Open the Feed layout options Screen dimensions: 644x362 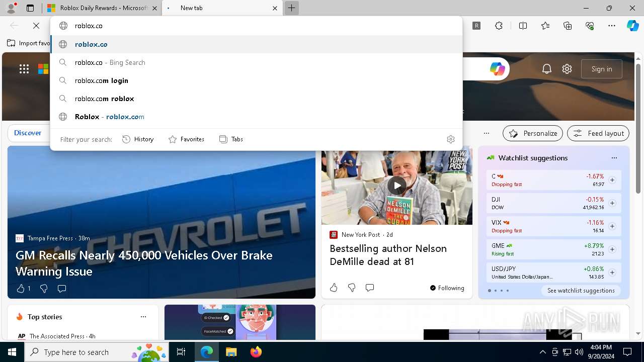tap(598, 133)
